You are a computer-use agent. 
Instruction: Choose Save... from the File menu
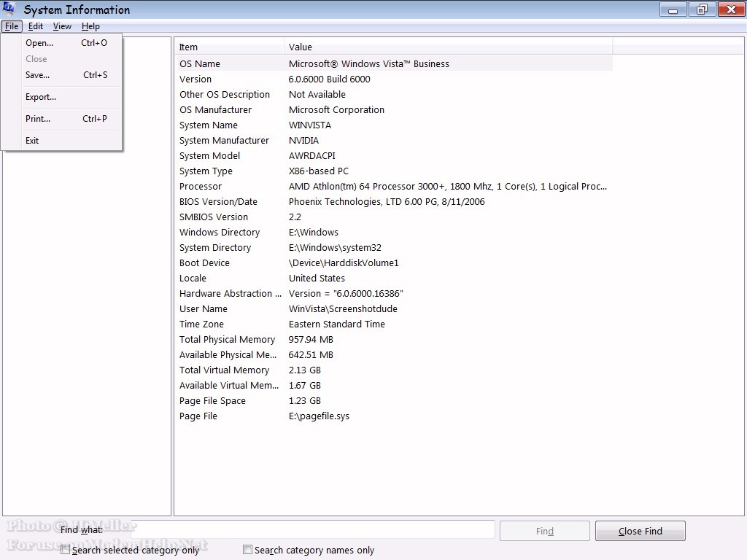(x=66, y=75)
